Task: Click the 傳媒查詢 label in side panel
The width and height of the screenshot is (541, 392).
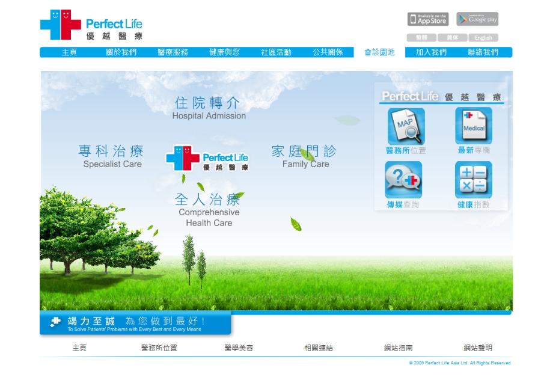Action: [403, 204]
